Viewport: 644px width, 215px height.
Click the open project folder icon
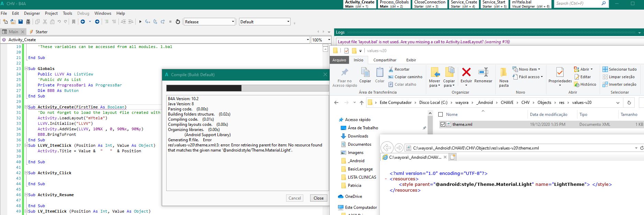(x=13, y=22)
